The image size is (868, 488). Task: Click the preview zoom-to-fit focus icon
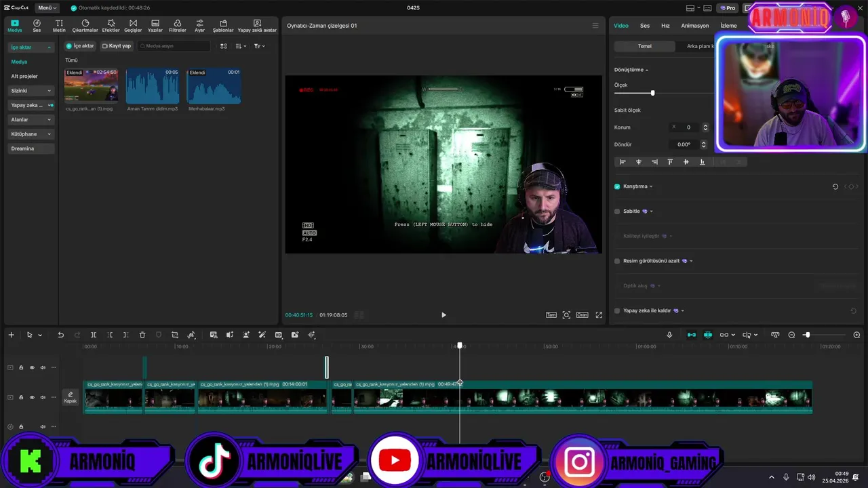click(566, 315)
